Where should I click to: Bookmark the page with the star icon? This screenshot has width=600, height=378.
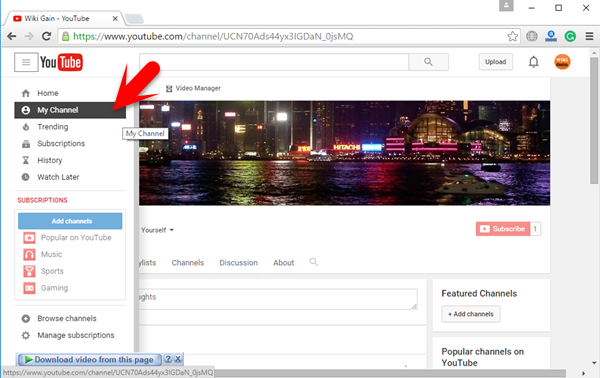(x=512, y=36)
